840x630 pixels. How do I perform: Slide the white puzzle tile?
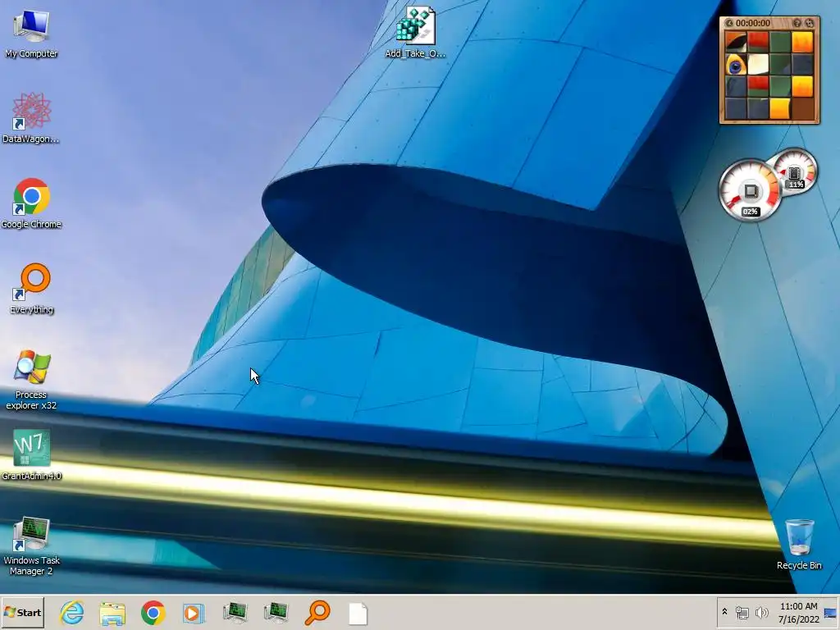coord(758,65)
